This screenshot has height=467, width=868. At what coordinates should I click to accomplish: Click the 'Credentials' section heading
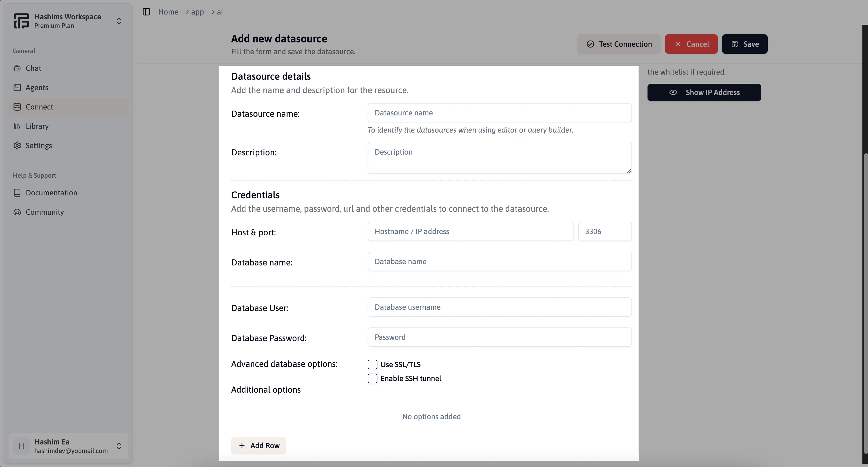(x=255, y=195)
